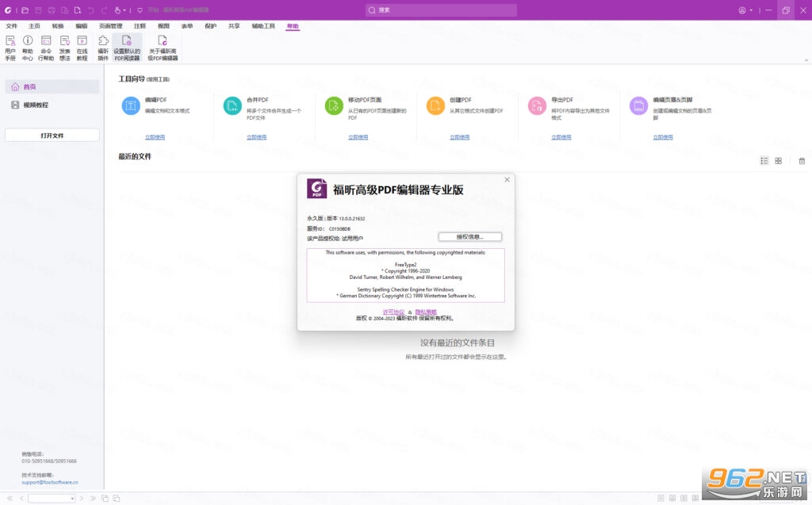Click the 打开文件 button
Viewport: 812px width, 505px height.
point(52,136)
